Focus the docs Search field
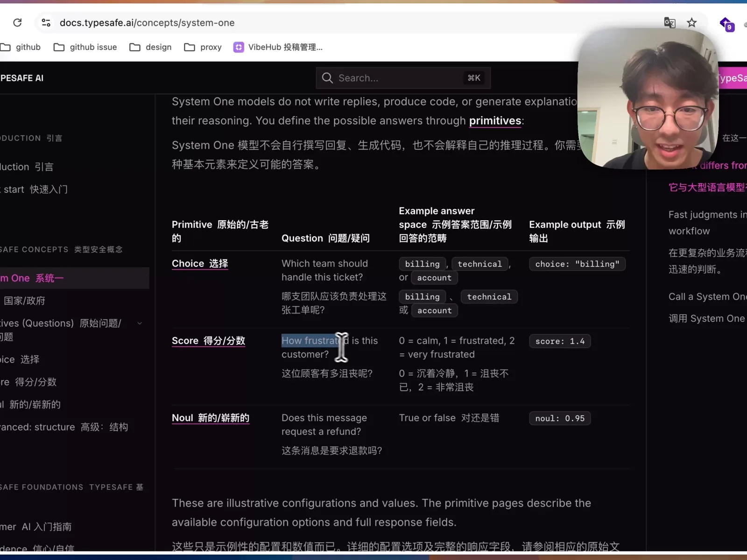Screen dimensions: 747x560 pyautogui.click(x=403, y=78)
